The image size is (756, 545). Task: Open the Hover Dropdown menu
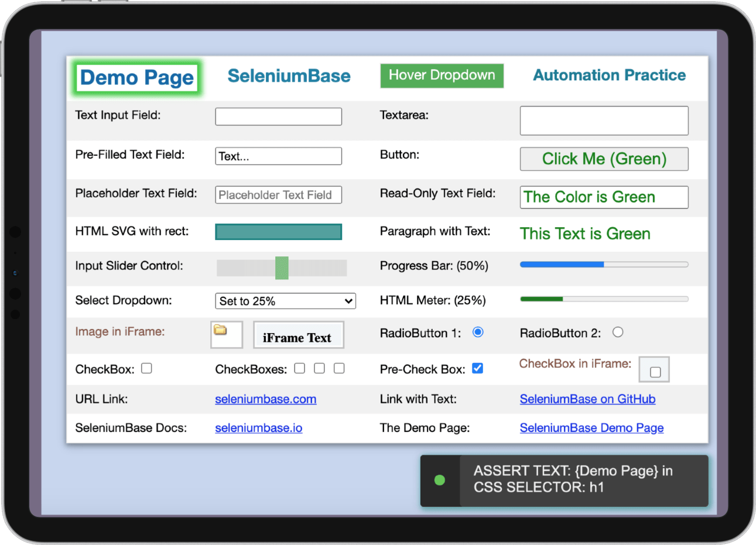coord(442,76)
